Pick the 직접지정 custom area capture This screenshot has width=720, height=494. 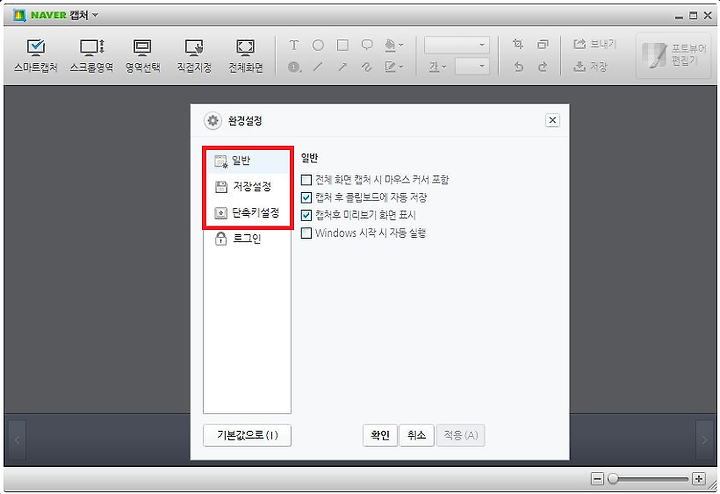tap(194, 55)
